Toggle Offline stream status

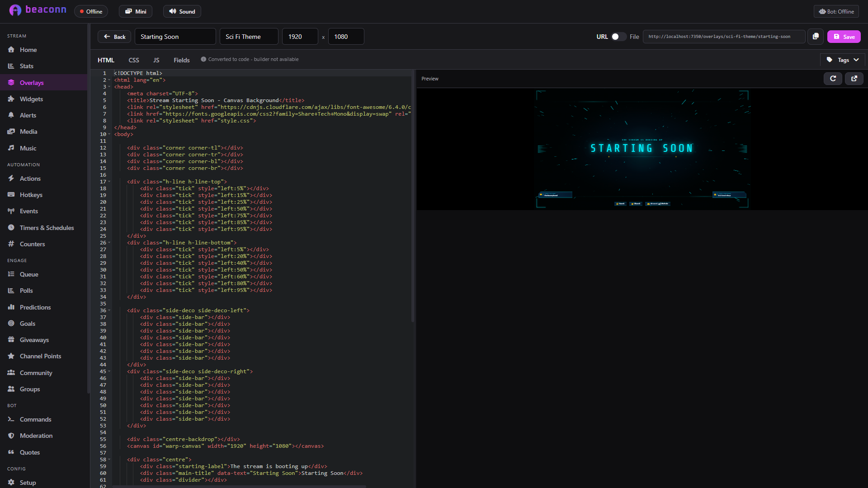coord(91,11)
